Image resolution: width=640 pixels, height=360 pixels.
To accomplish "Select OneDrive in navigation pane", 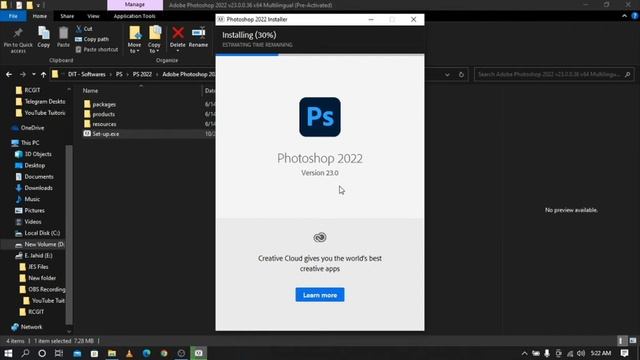I will click(x=32, y=128).
